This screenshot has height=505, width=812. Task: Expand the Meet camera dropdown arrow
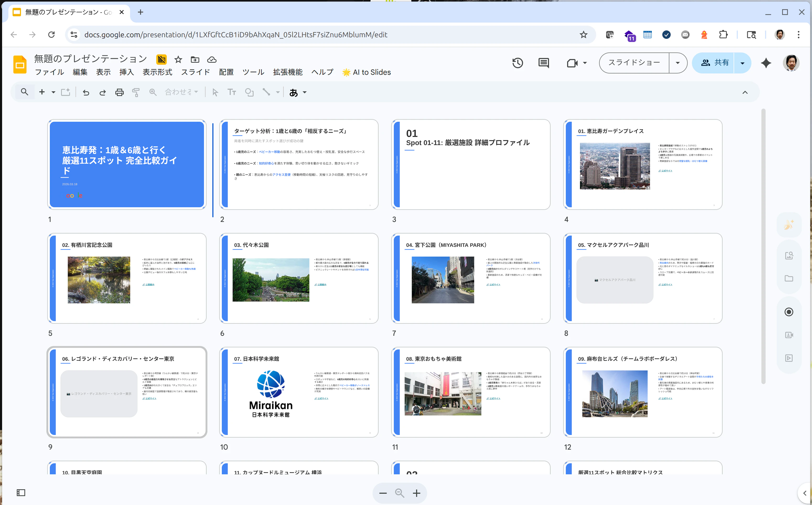(585, 63)
